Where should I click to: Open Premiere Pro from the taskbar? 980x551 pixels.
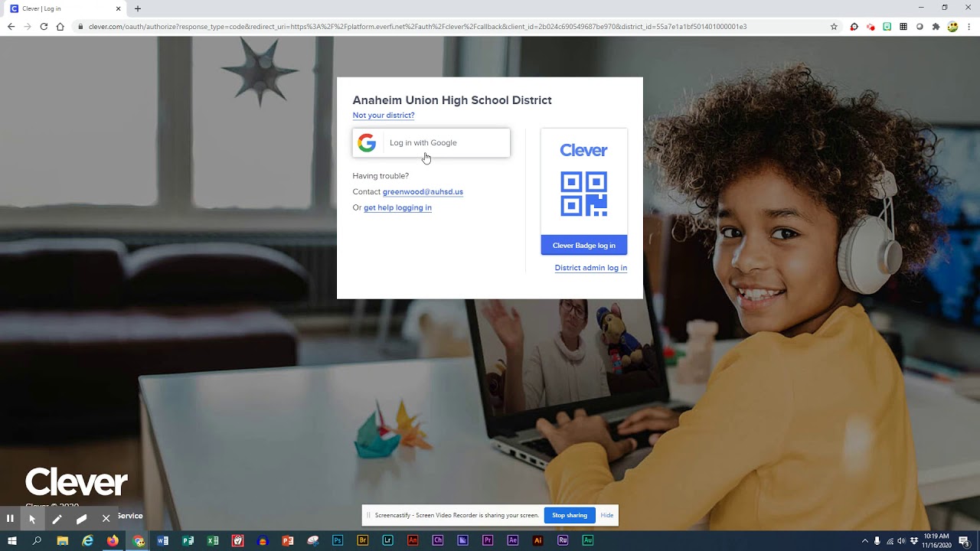click(x=488, y=540)
